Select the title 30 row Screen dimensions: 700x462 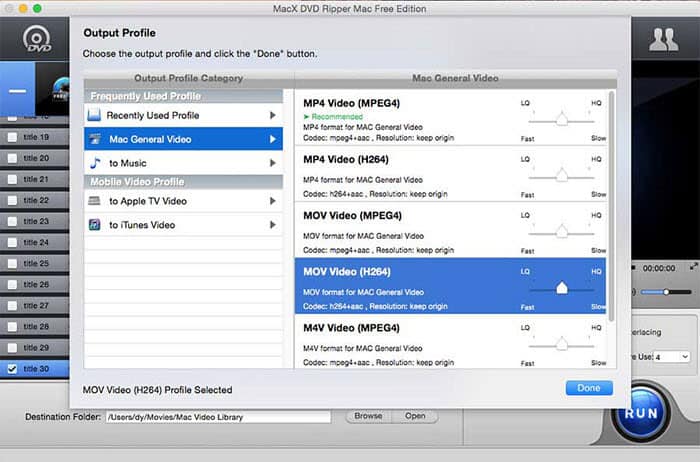[35, 369]
